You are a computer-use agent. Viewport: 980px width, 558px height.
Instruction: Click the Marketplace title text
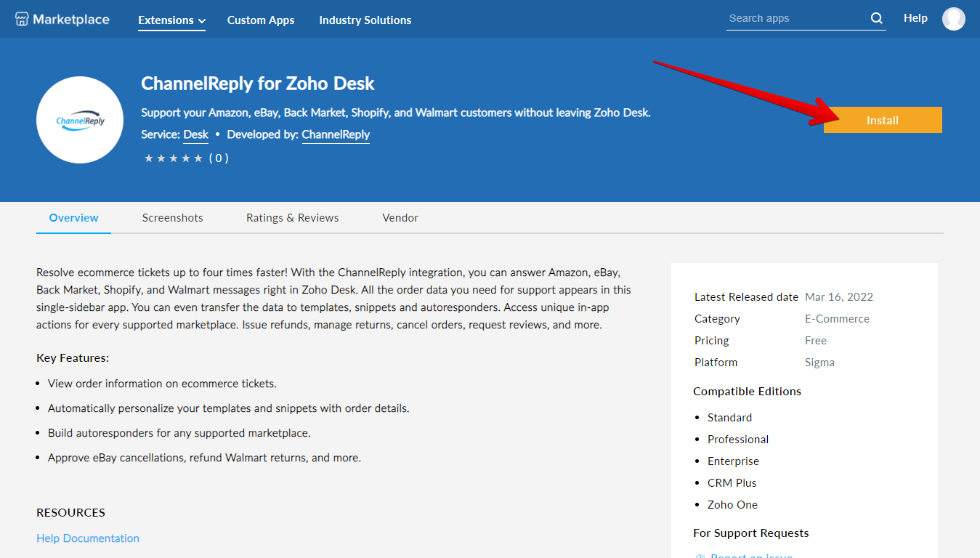pos(71,20)
